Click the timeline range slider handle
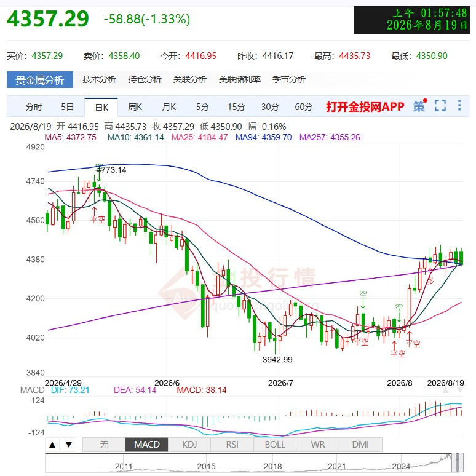476x476 pixels. click(458, 462)
